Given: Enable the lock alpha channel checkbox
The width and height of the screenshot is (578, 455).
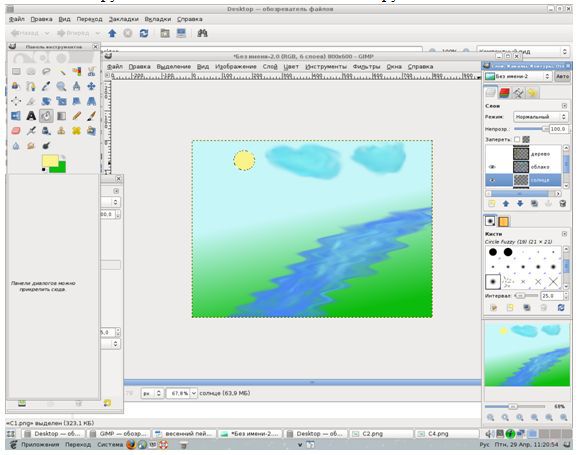Looking at the screenshot, I should point(517,139).
